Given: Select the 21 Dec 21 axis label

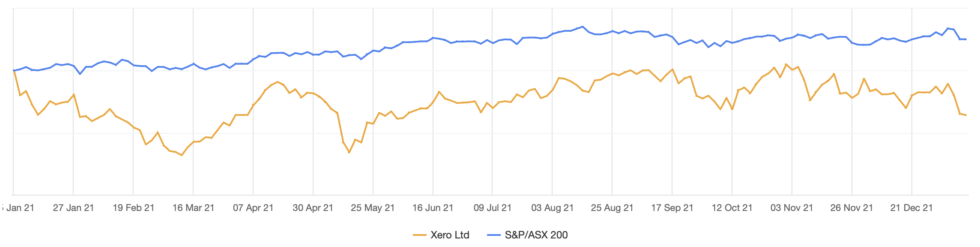Looking at the screenshot, I should tap(911, 208).
